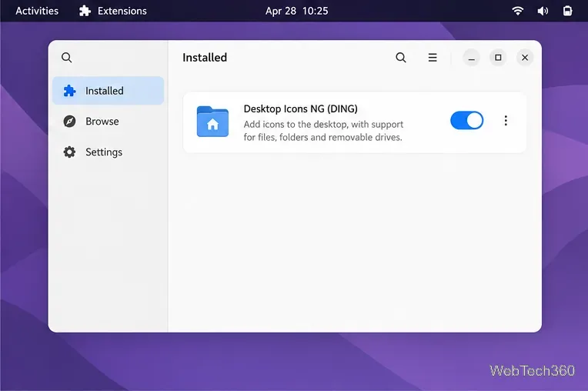This screenshot has height=391, width=588.
Task: Open the Settings section in the sidebar
Action: pos(108,152)
